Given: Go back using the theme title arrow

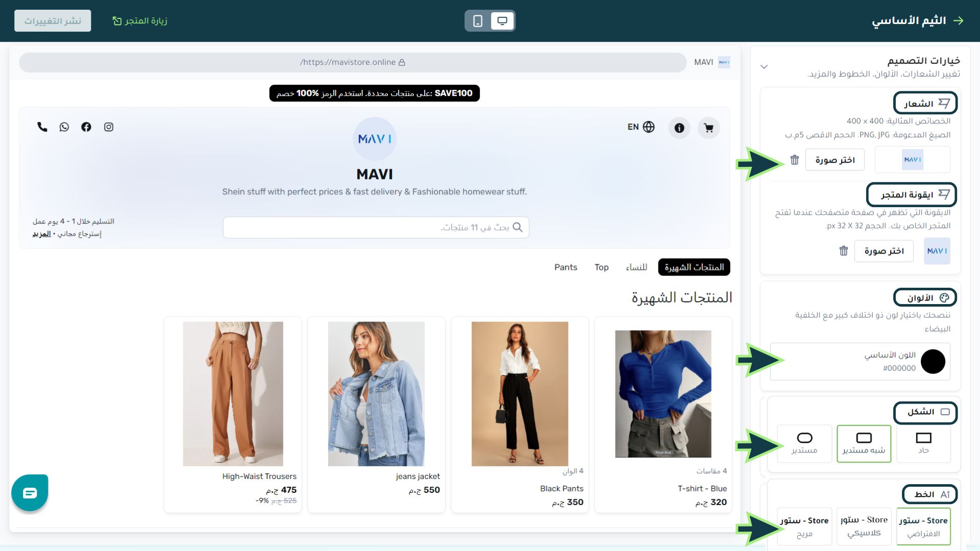Looking at the screenshot, I should 959,21.
